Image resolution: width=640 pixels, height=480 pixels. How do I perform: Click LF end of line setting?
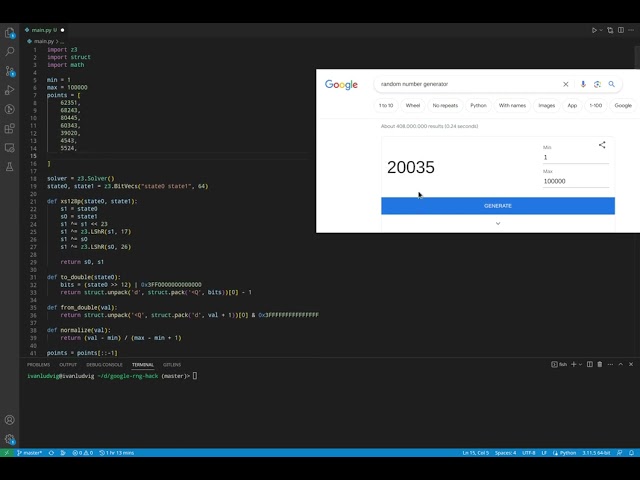click(x=544, y=453)
